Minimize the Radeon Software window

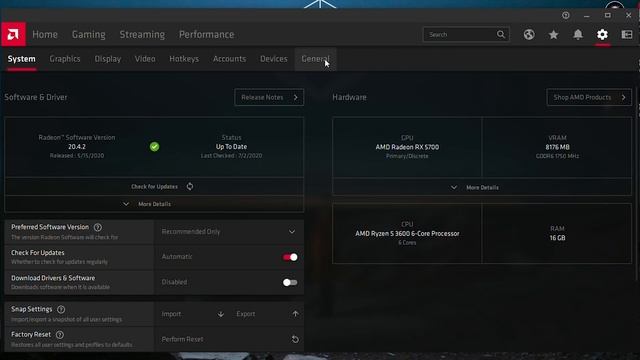point(587,16)
